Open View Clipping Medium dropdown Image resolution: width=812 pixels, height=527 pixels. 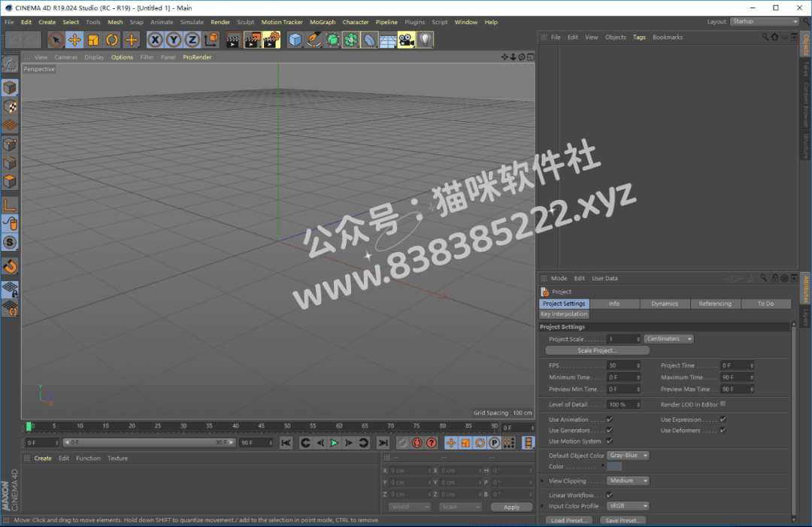[x=628, y=481]
